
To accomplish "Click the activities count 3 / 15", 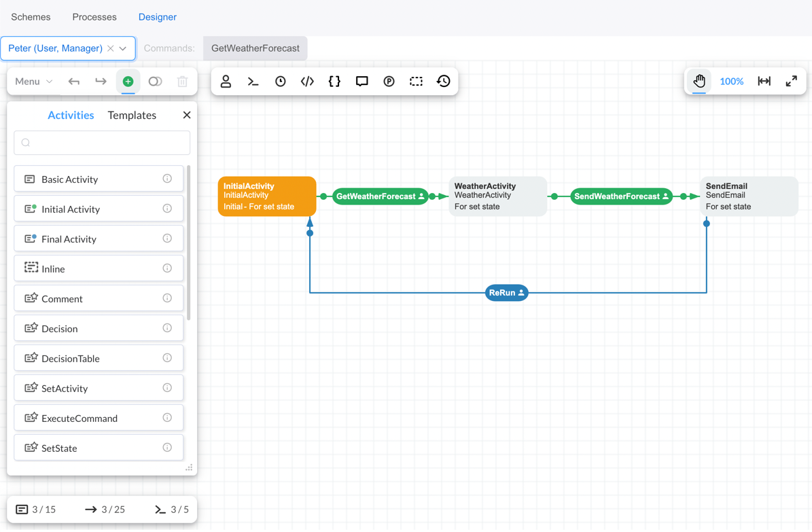I will tap(36, 510).
